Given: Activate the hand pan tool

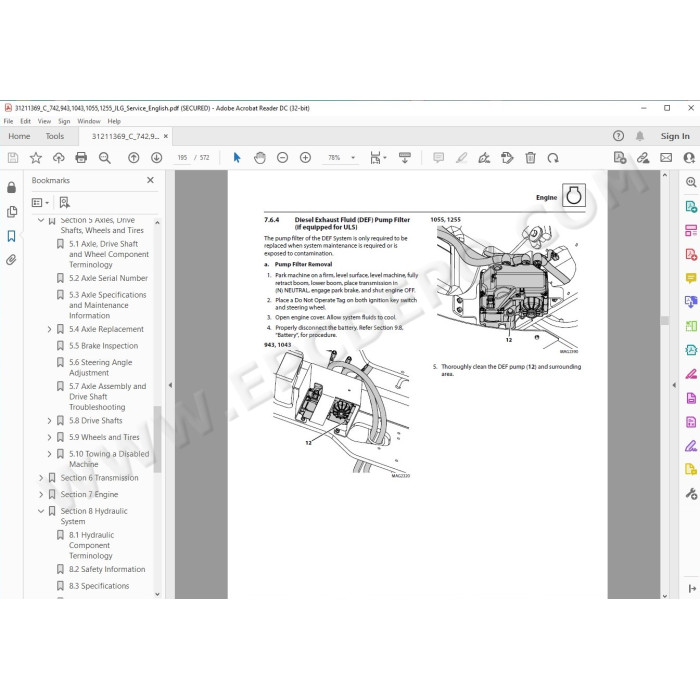Looking at the screenshot, I should tap(259, 158).
